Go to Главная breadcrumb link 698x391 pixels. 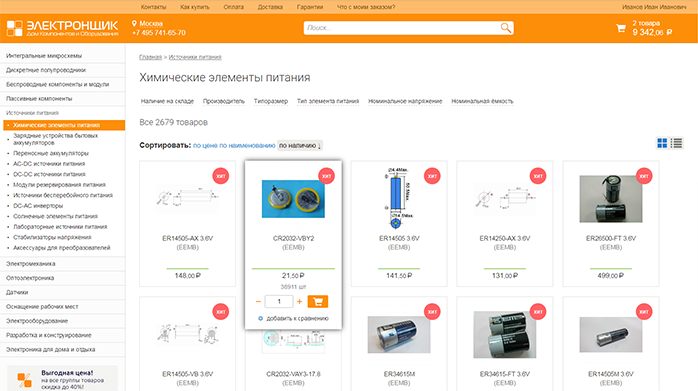point(150,57)
